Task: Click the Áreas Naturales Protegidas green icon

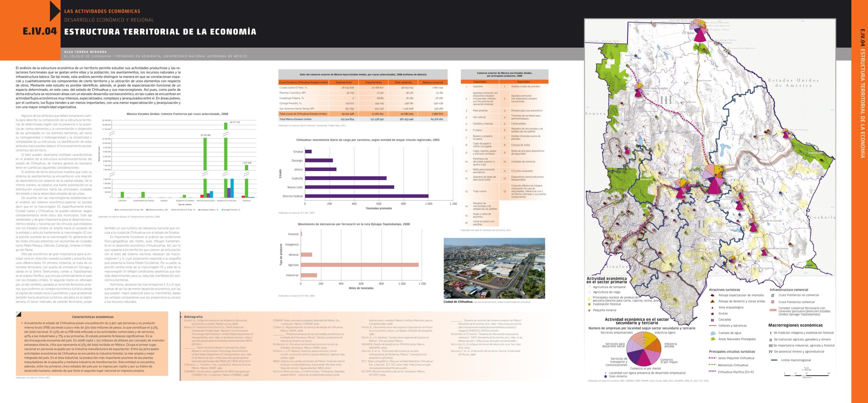Action: 712,339
